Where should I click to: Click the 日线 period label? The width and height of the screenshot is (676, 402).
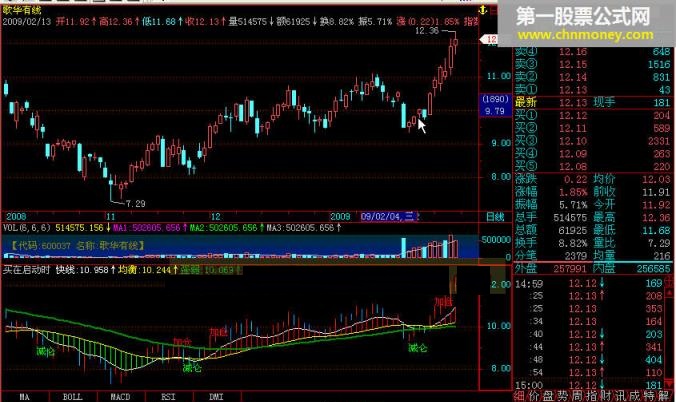pos(495,217)
